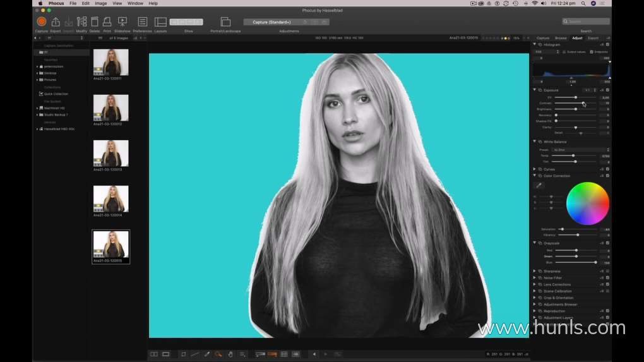Viewport: 644px width, 362px height.
Task: Click the Show view segmented control
Action: click(186, 21)
